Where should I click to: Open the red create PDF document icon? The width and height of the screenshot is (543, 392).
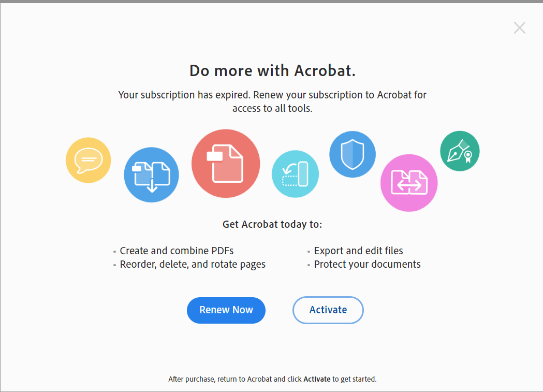coord(226,163)
